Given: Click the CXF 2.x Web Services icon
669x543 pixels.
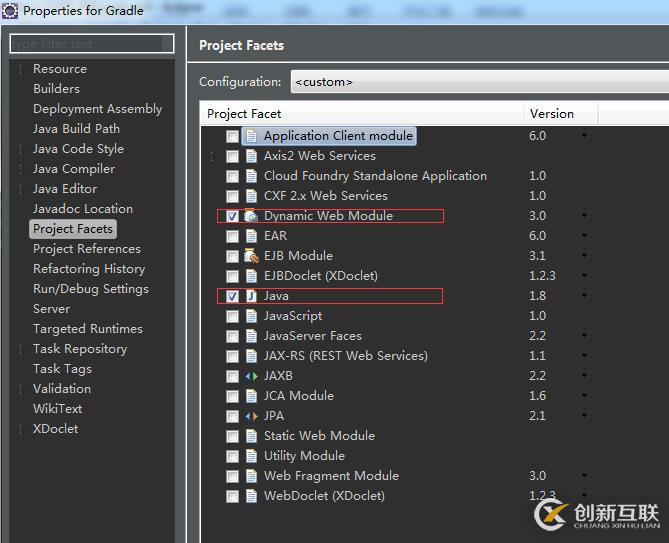Looking at the screenshot, I should [x=251, y=196].
